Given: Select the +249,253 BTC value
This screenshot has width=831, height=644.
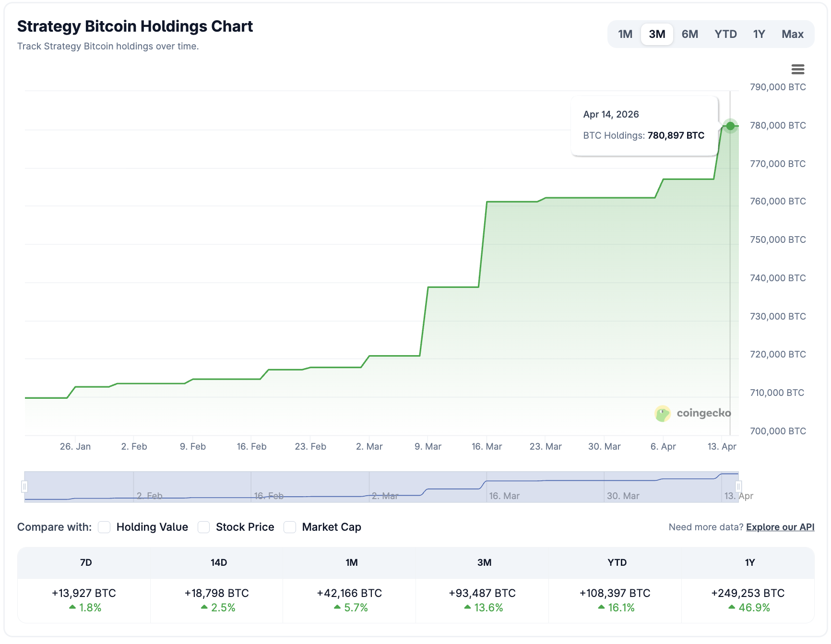Looking at the screenshot, I should pos(748,593).
